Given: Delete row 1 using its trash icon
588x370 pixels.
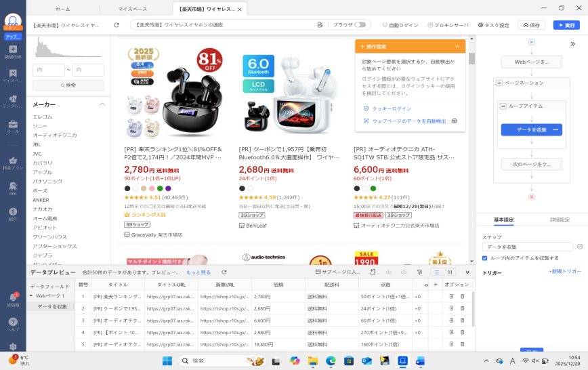Looking at the screenshot, I should click(463, 297).
